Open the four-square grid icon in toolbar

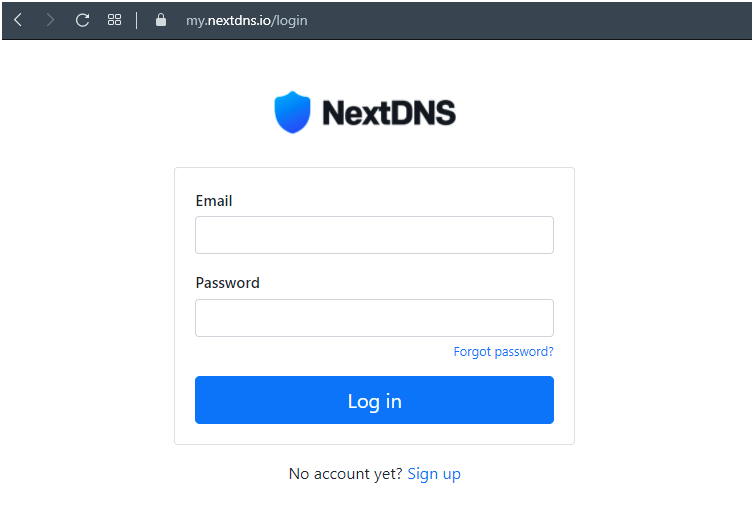pyautogui.click(x=114, y=20)
